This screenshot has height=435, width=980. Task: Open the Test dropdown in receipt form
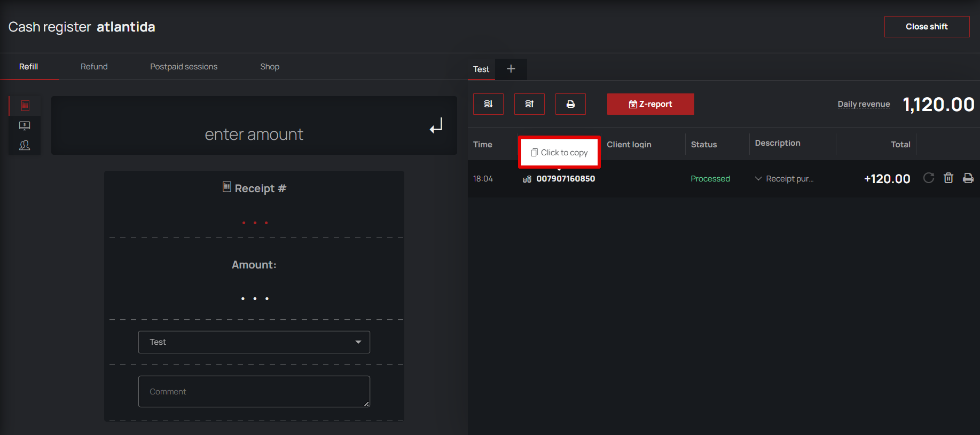(254, 342)
